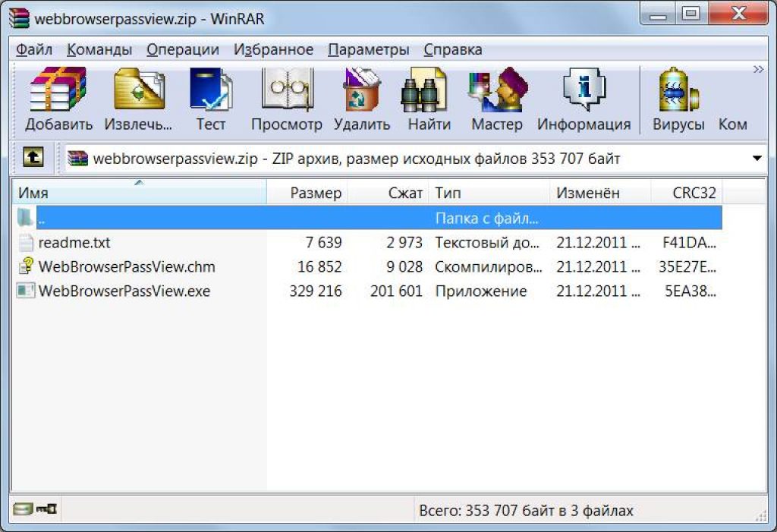
Task: Go up one folder level button
Action: point(33,158)
